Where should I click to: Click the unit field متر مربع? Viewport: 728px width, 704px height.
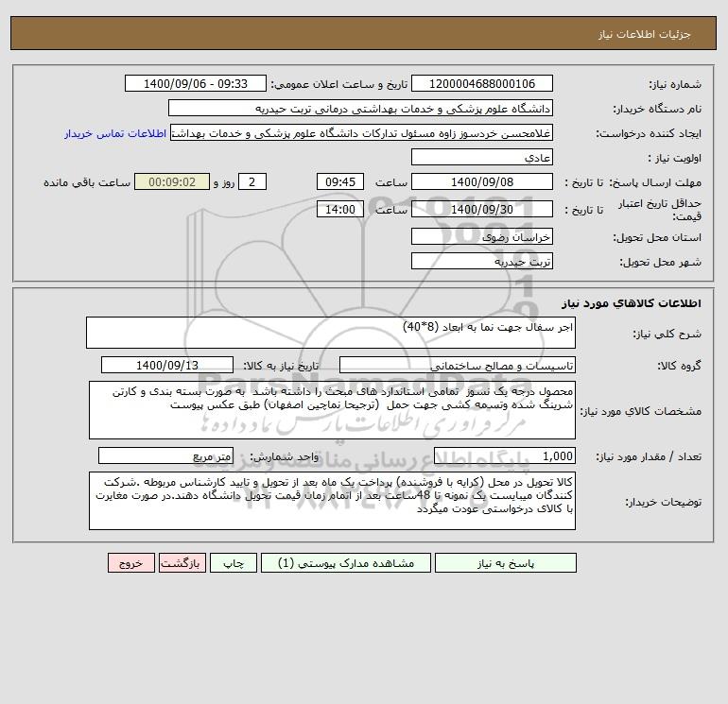point(165,455)
